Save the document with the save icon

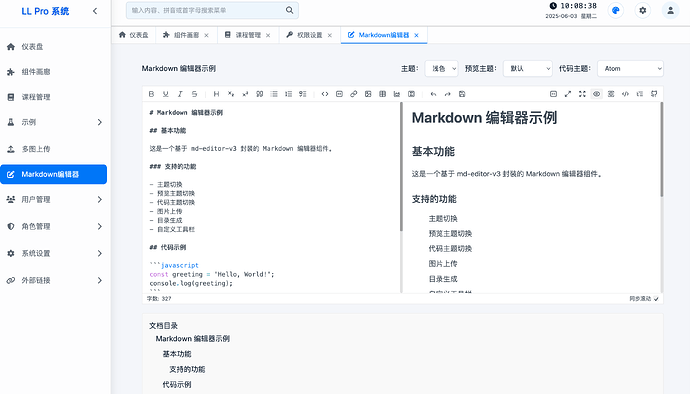tap(462, 94)
